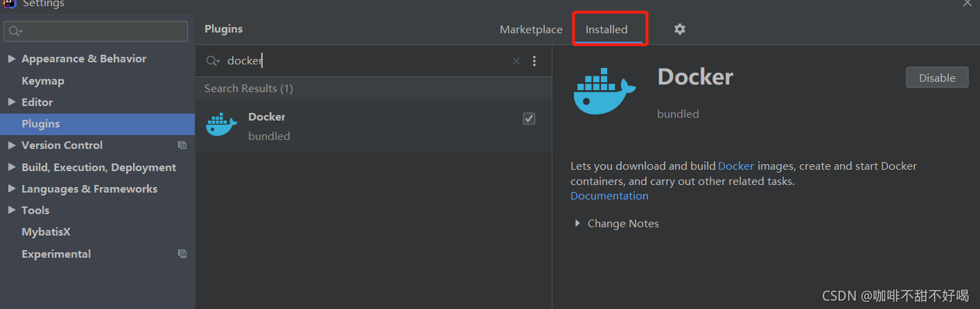Expand the Tools settings node
This screenshot has width=980, height=309.
coord(12,210)
